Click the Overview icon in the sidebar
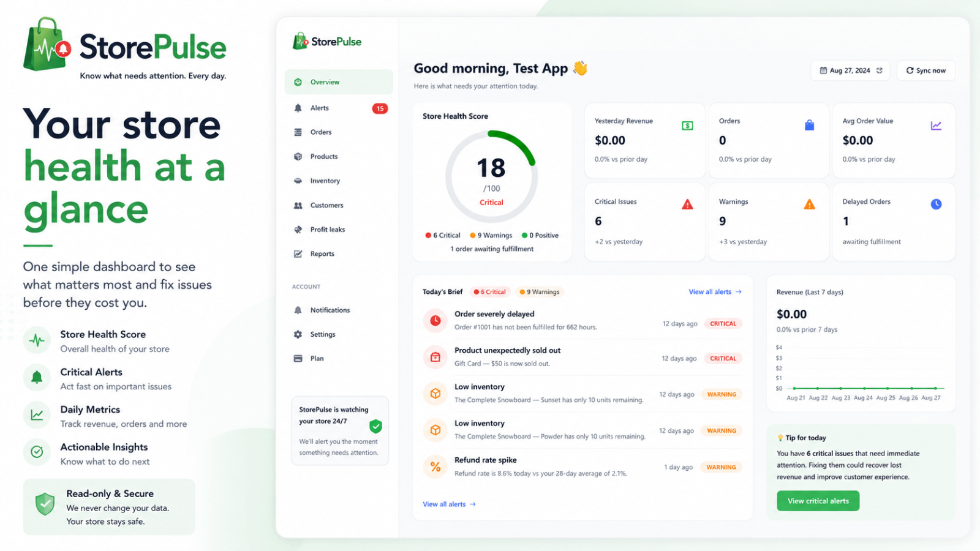 click(x=298, y=82)
